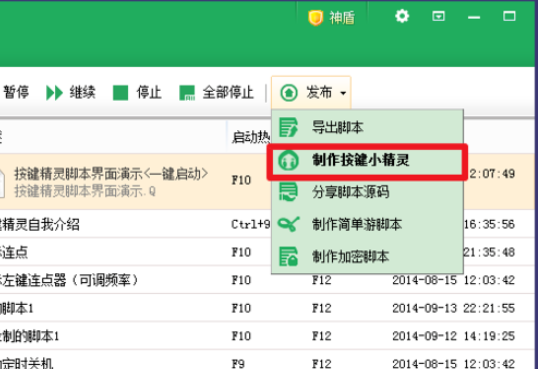
Task: Click the 启动热键 column header
Action: [x=250, y=137]
